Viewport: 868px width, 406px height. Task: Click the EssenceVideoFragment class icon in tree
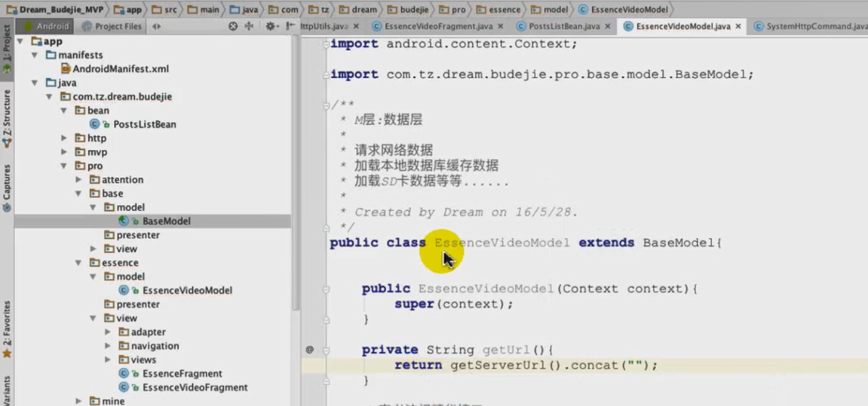(124, 387)
